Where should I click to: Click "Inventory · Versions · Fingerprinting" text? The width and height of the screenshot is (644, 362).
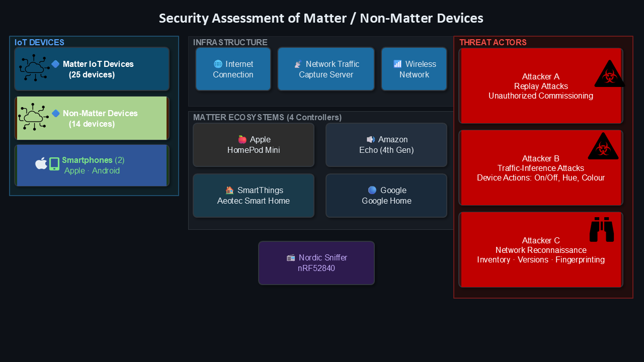pos(541,260)
